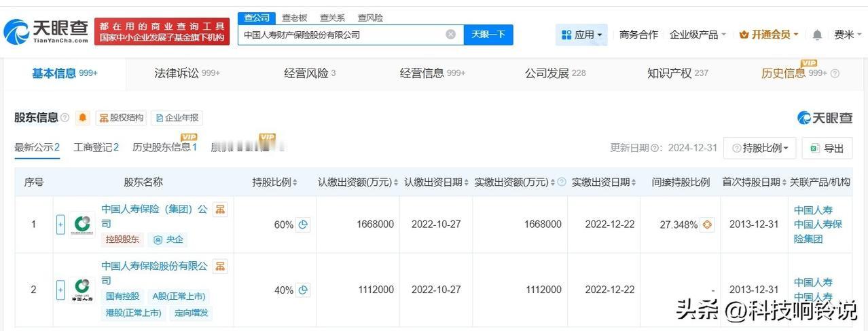Select 查风险 search mode tab
The image size is (868, 331).
point(370,18)
